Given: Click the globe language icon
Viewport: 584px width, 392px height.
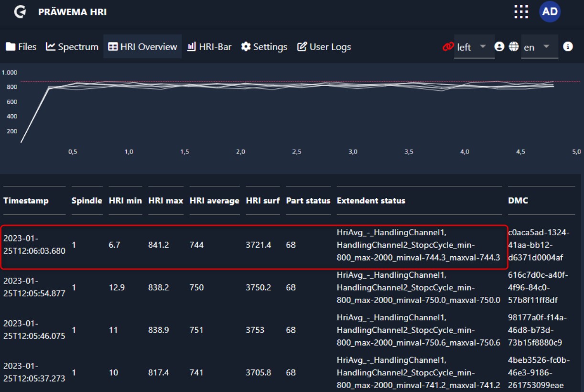Looking at the screenshot, I should coord(514,47).
